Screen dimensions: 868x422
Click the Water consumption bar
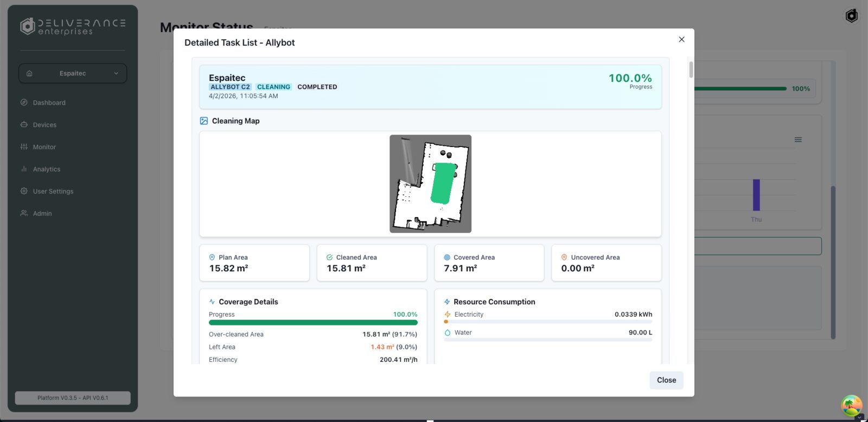pos(548,340)
